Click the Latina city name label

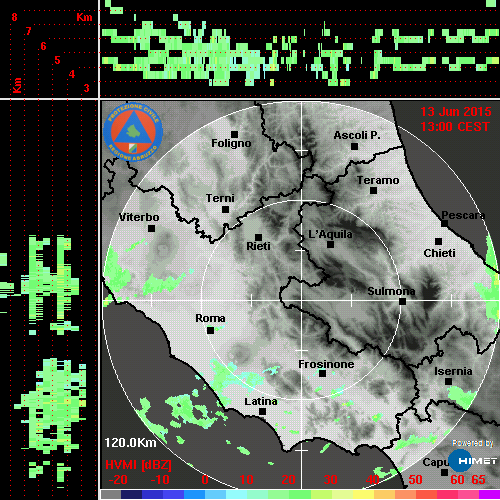[x=261, y=402]
